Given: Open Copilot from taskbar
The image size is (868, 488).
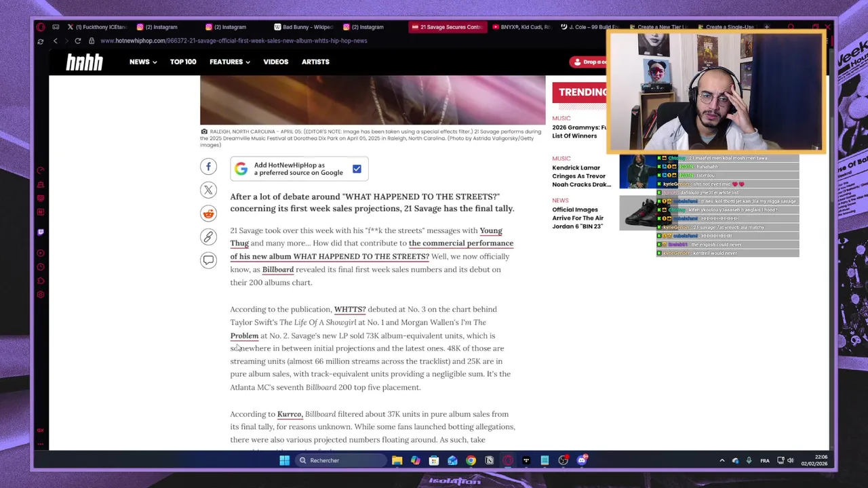Looking at the screenshot, I should (415, 460).
